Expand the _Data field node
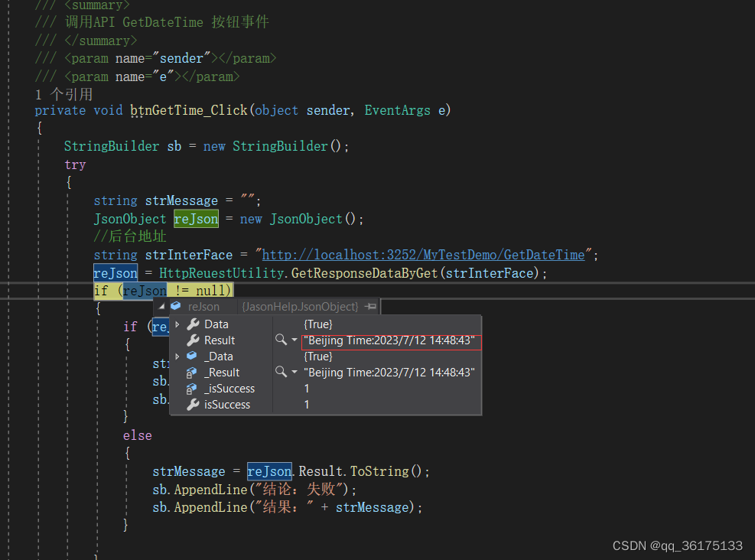755x560 pixels. [177, 356]
